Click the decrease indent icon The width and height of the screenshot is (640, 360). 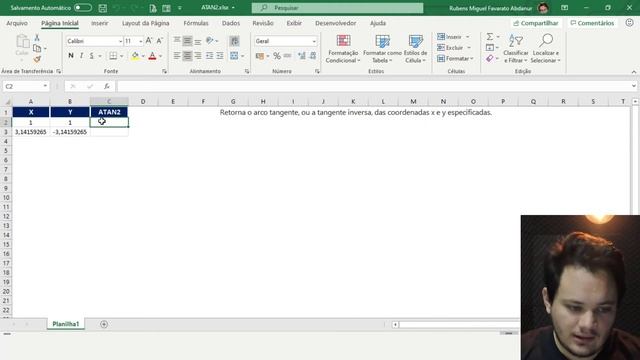click(x=209, y=56)
